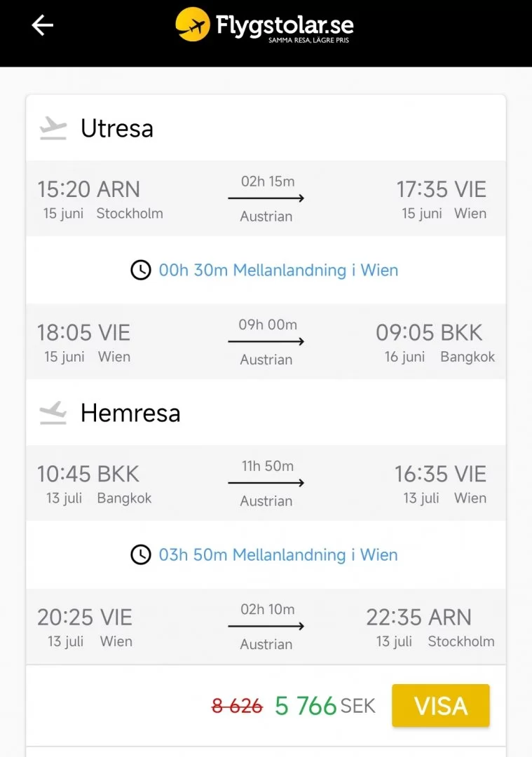The height and width of the screenshot is (757, 532).
Task: Open the 00h 30m Mellanlandning i Wien link
Action: click(x=278, y=271)
